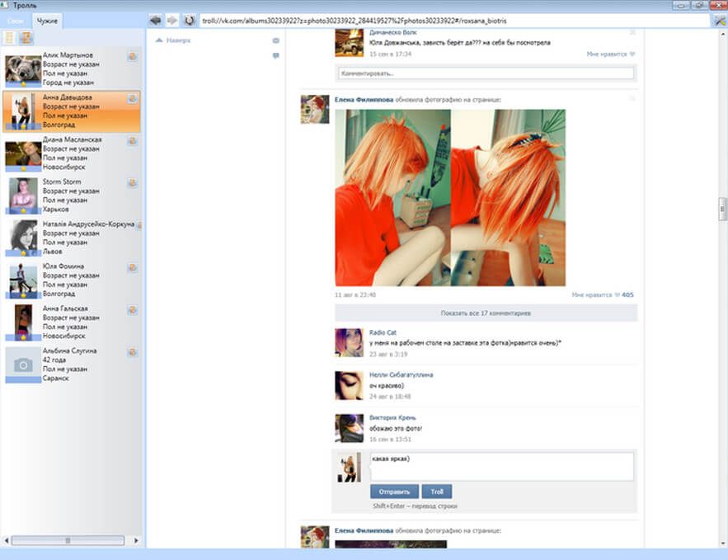The image size is (728, 560).
Task: Click the orange icon beside Анна Гальская
Action: (132, 310)
